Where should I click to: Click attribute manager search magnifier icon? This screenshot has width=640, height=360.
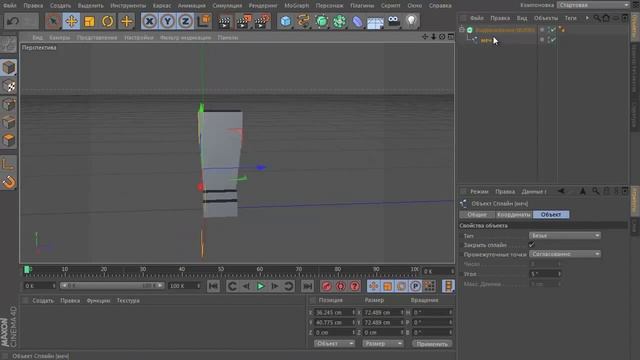click(x=596, y=191)
